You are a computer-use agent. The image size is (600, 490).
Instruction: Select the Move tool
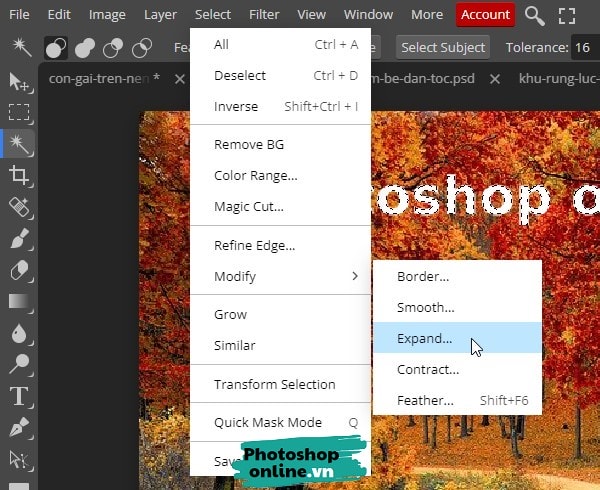coord(18,81)
